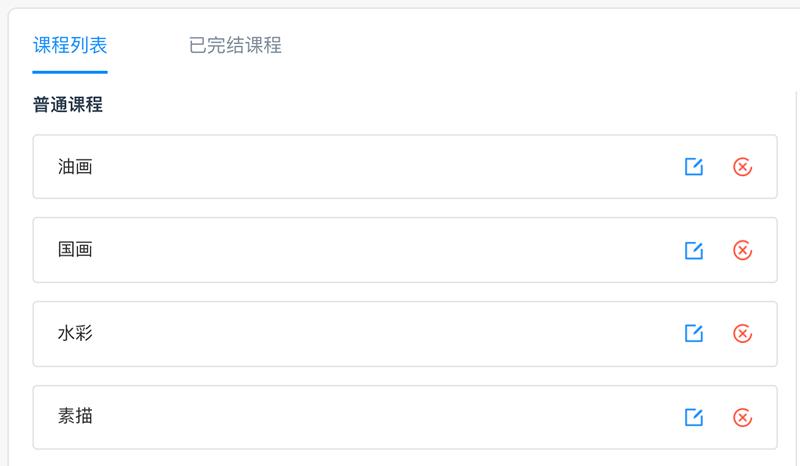Click empty middle area of 水彩 row card
This screenshot has width=800, height=466.
(x=380, y=334)
